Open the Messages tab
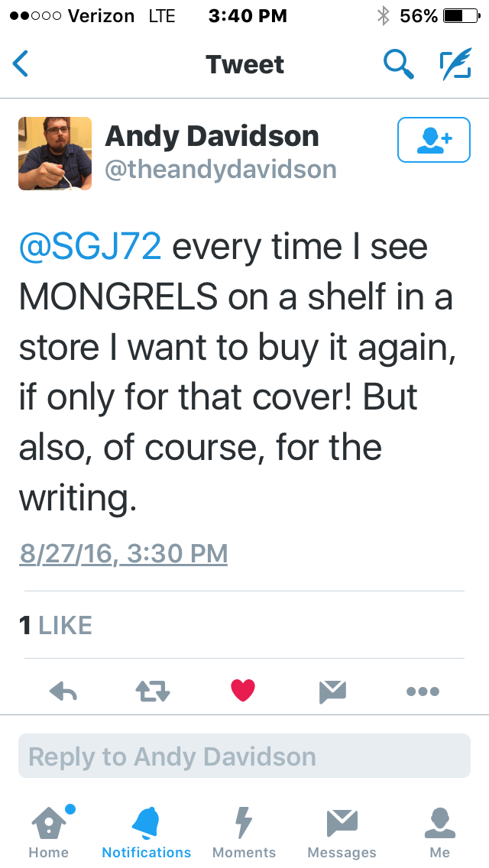Viewport: 489px width, 868px height. [x=342, y=831]
